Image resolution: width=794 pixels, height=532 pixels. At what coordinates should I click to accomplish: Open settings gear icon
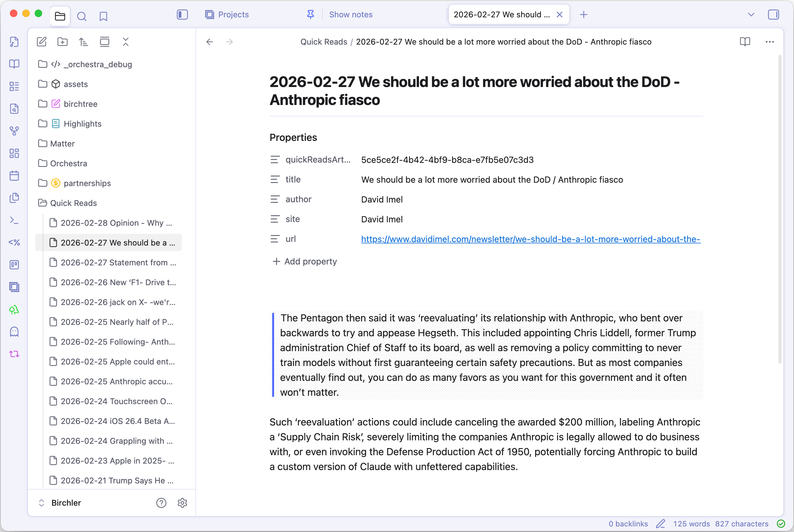(183, 503)
